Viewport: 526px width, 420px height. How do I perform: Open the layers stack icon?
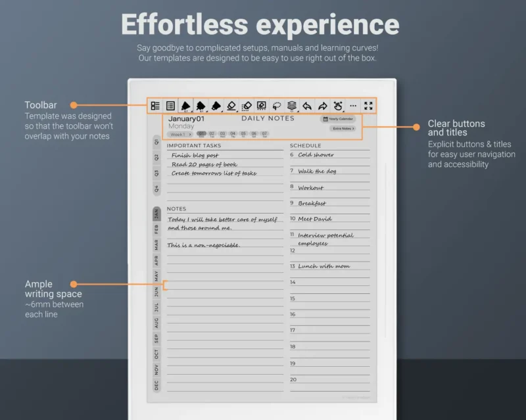click(292, 105)
